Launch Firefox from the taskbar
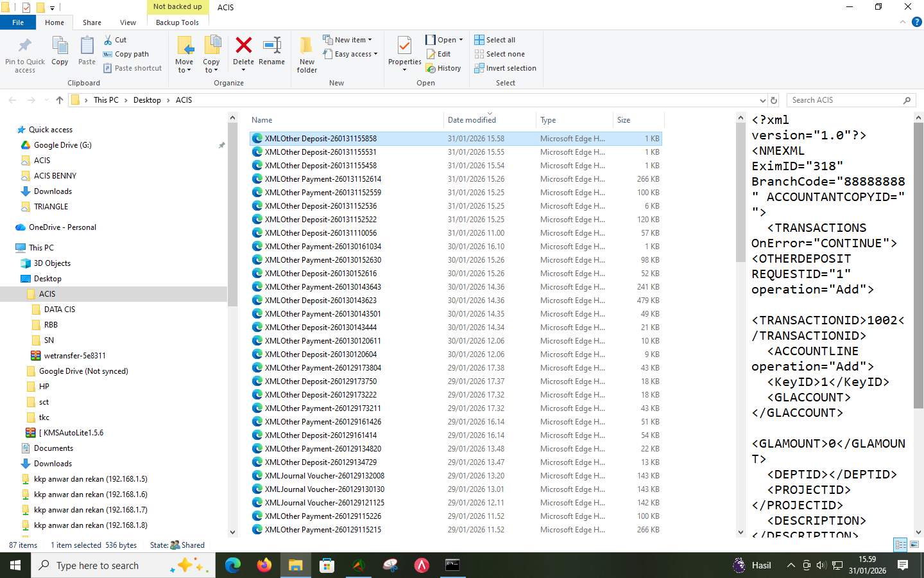The width and height of the screenshot is (924, 578). click(x=263, y=566)
